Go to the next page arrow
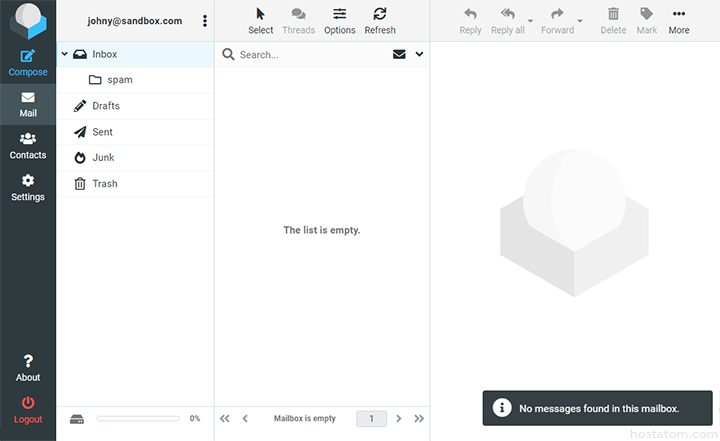The width and height of the screenshot is (720, 441). point(399,419)
